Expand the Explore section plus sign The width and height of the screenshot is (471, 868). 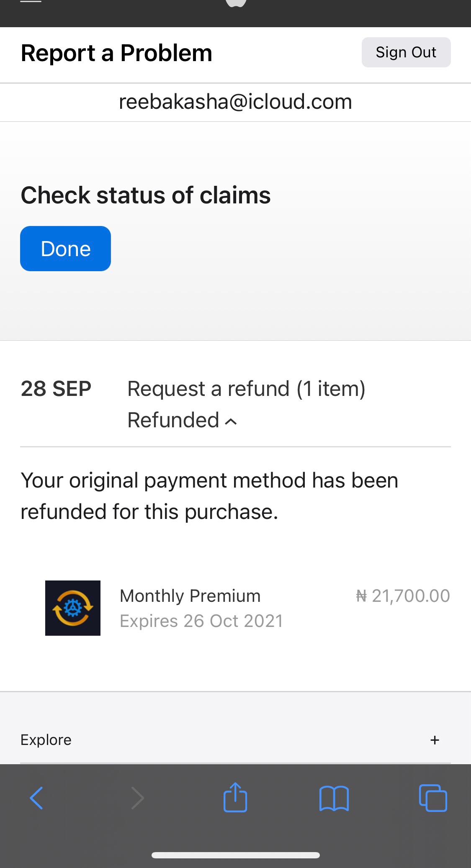(435, 740)
